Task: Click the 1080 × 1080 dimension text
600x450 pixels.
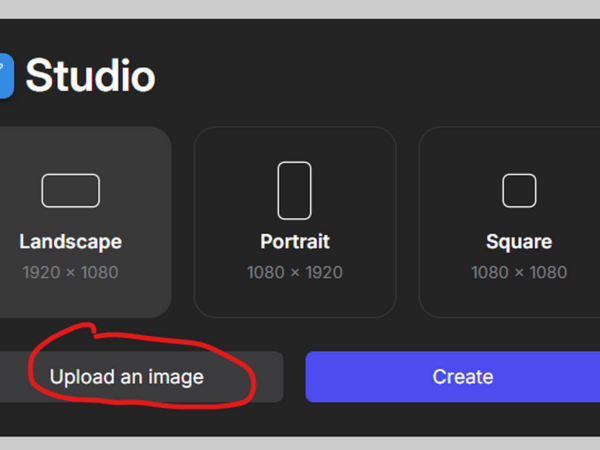Action: [x=519, y=272]
